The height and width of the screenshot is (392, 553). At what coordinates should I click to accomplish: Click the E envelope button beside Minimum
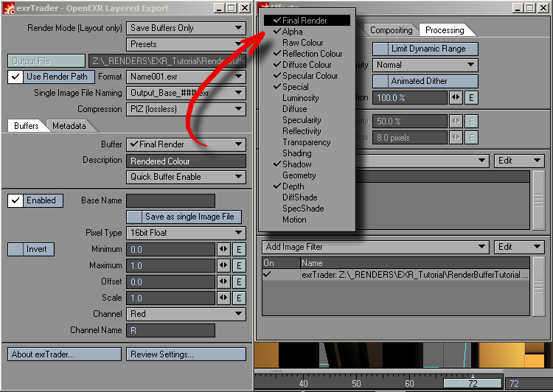pyautogui.click(x=239, y=250)
